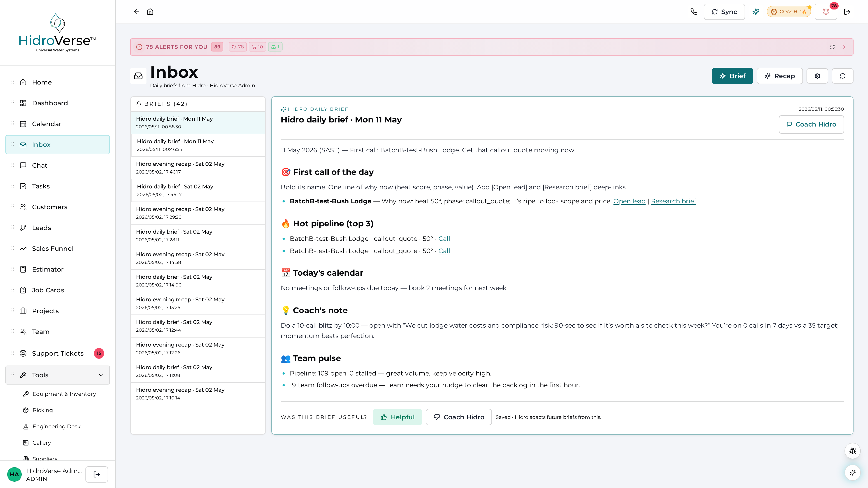Click Coach Hidro thumbs-down feedback button
Screen dimensions: 868x488
tap(459, 417)
